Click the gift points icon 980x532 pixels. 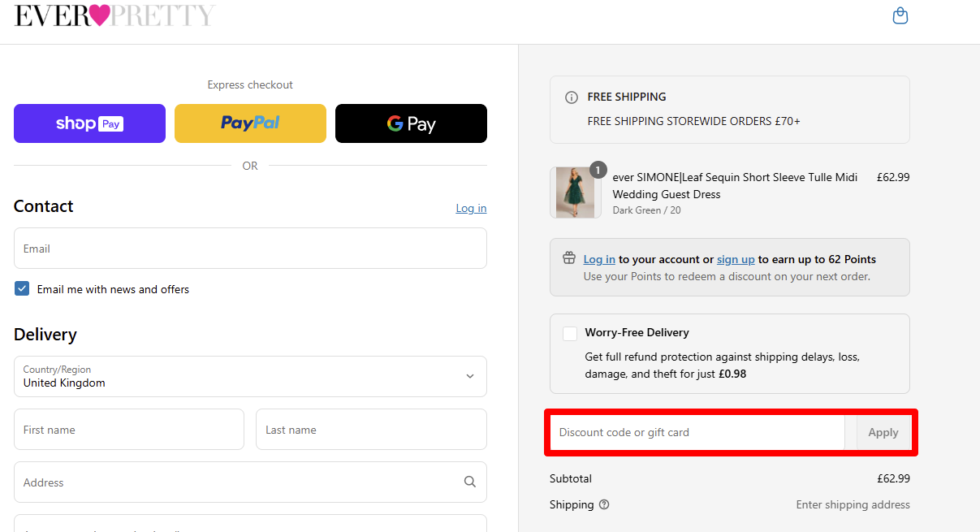[569, 258]
